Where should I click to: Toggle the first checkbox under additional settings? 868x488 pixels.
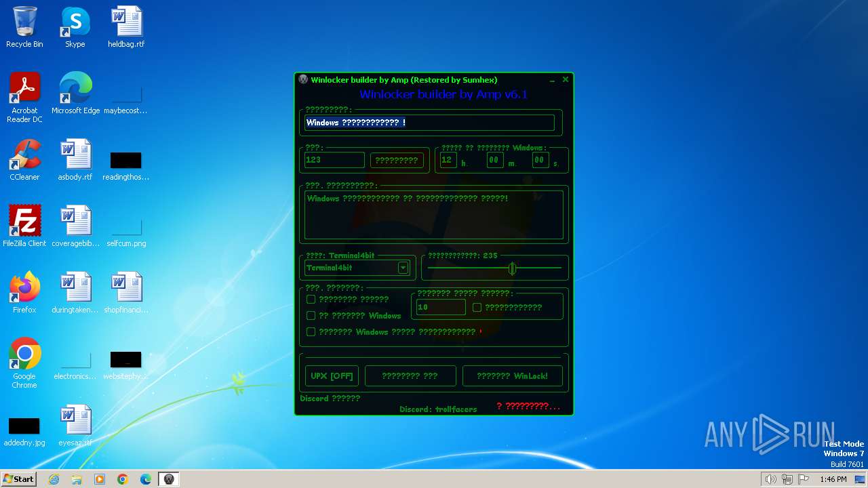(311, 299)
